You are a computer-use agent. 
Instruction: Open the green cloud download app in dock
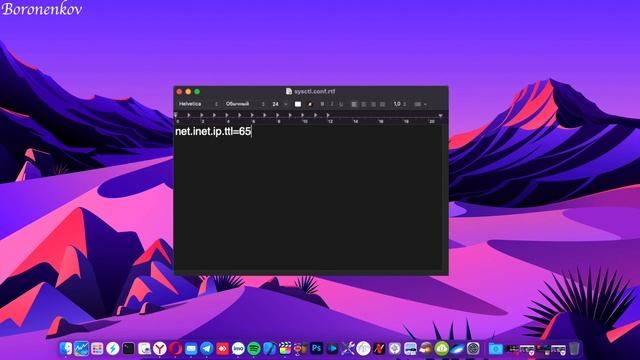tap(442, 349)
